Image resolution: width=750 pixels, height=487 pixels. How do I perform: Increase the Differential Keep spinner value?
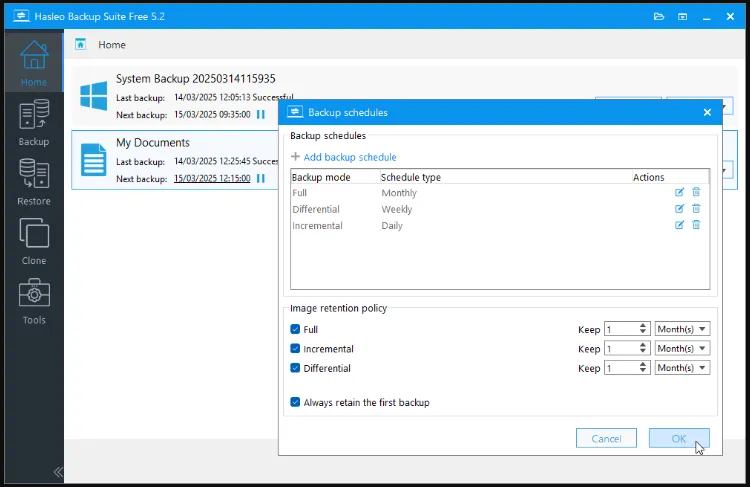pos(643,364)
